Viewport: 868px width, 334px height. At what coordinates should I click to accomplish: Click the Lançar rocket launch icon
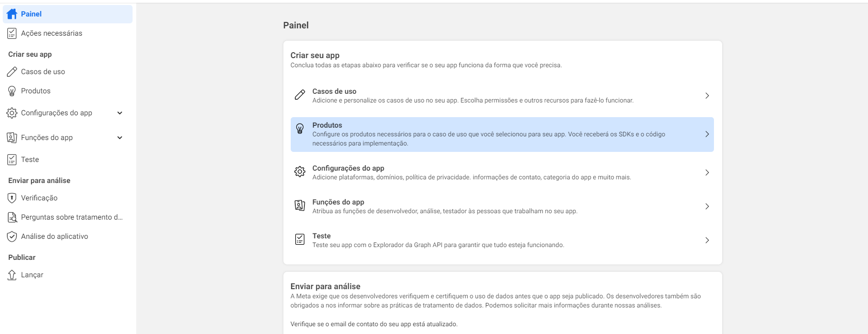[x=11, y=275]
